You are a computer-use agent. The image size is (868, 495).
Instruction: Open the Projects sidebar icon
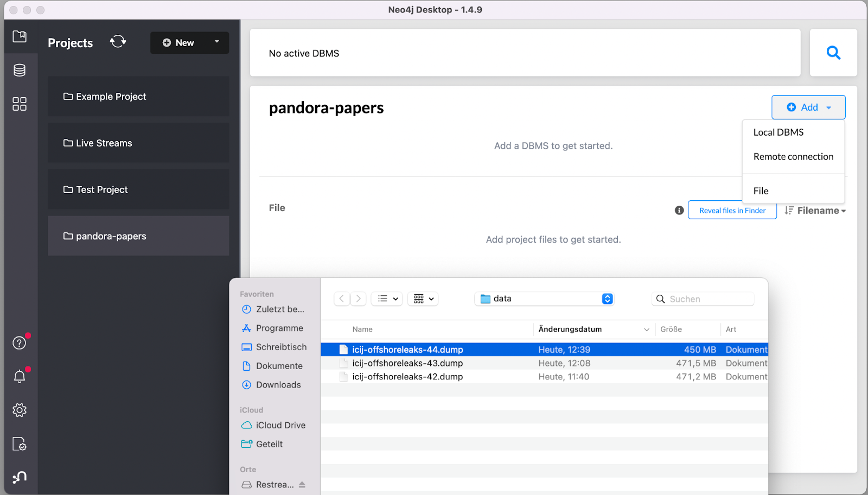(x=20, y=36)
